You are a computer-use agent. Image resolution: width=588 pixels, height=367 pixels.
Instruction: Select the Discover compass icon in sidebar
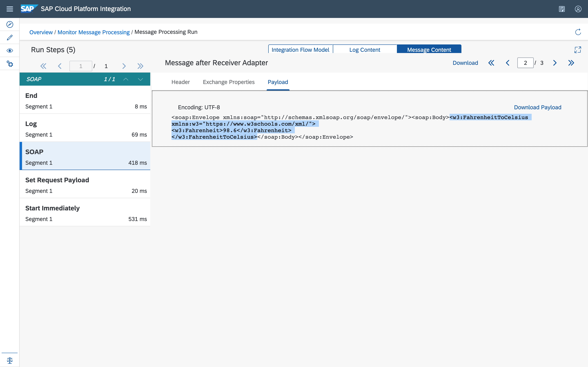(x=10, y=24)
